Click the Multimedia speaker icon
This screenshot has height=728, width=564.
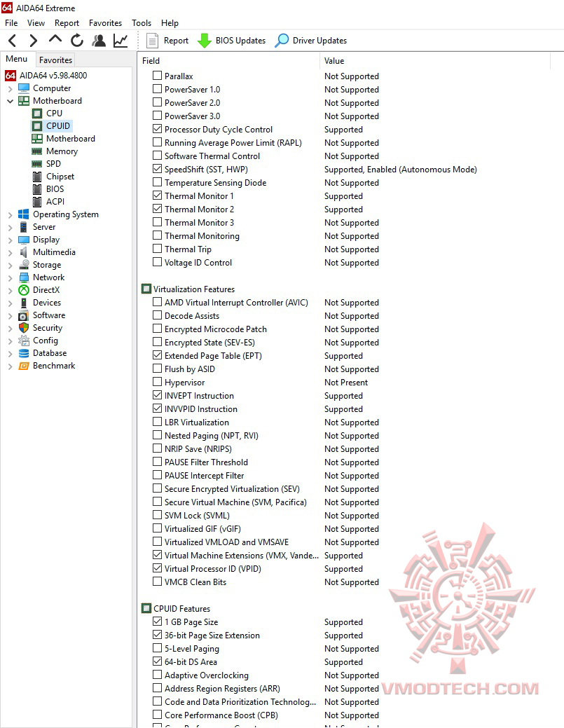24,252
